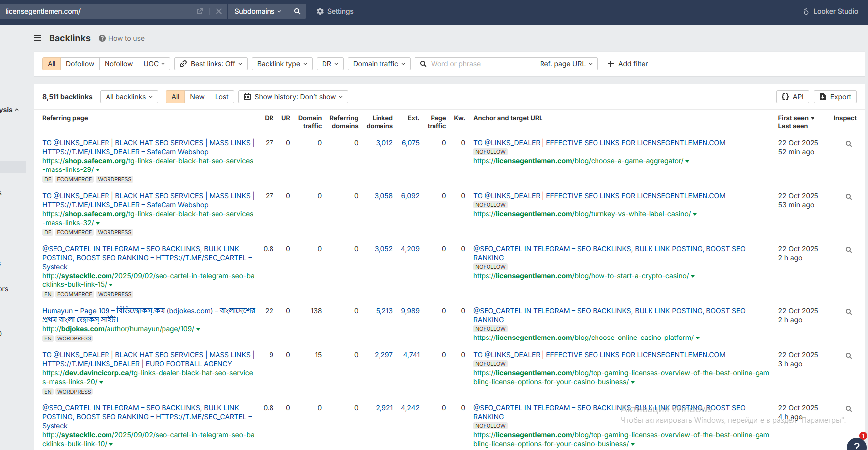Inspect the first backlink row with magnifier
This screenshot has height=450, width=868.
coord(848,144)
